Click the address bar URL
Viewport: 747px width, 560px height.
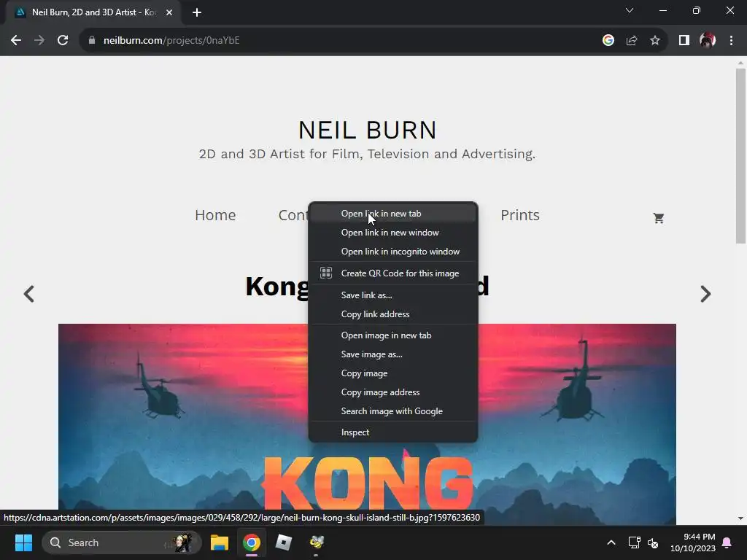pos(171,41)
